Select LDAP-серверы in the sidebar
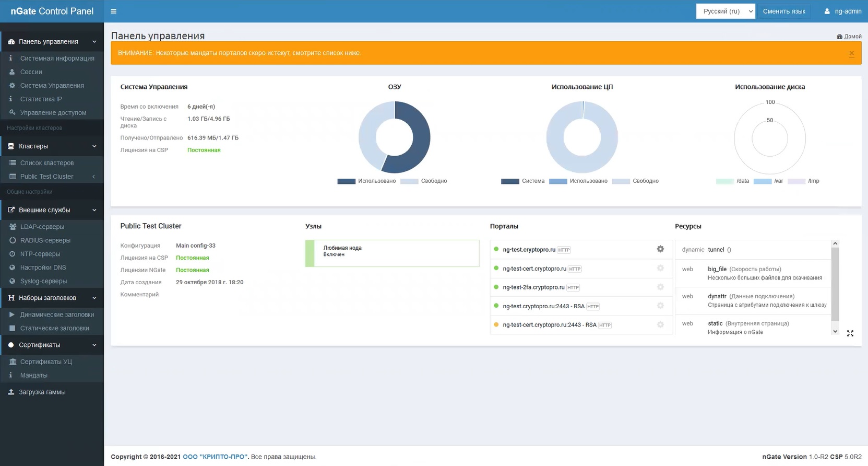Image resolution: width=868 pixels, height=466 pixels. coord(42,227)
